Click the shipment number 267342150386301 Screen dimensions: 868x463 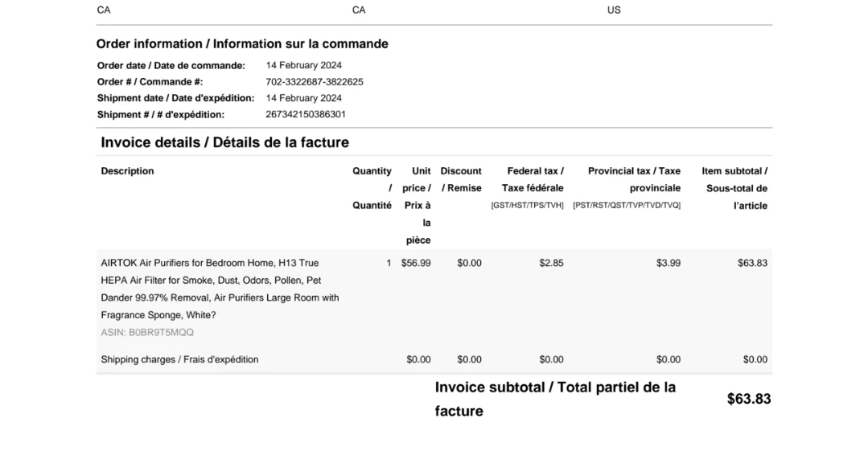306,114
